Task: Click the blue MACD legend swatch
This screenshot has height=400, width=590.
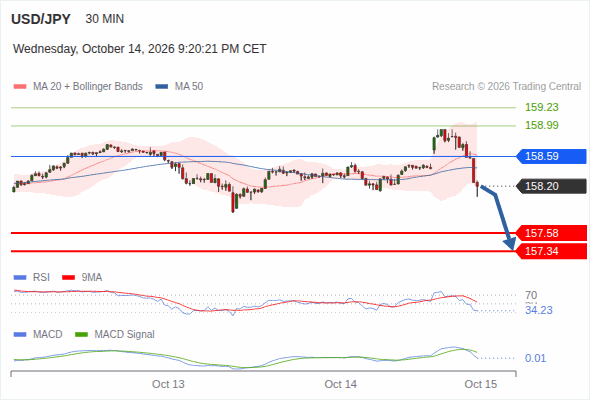Action: pos(20,335)
